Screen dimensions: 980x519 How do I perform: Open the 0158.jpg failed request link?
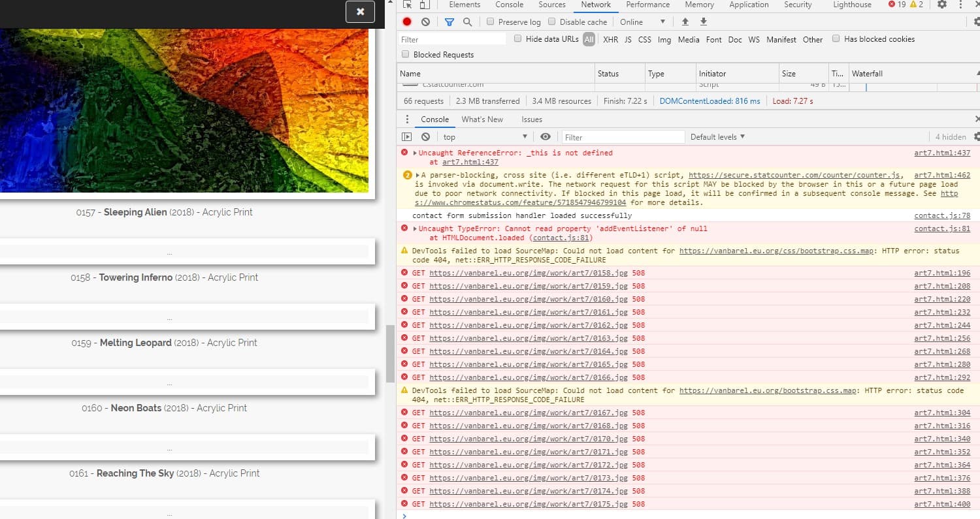(x=528, y=273)
